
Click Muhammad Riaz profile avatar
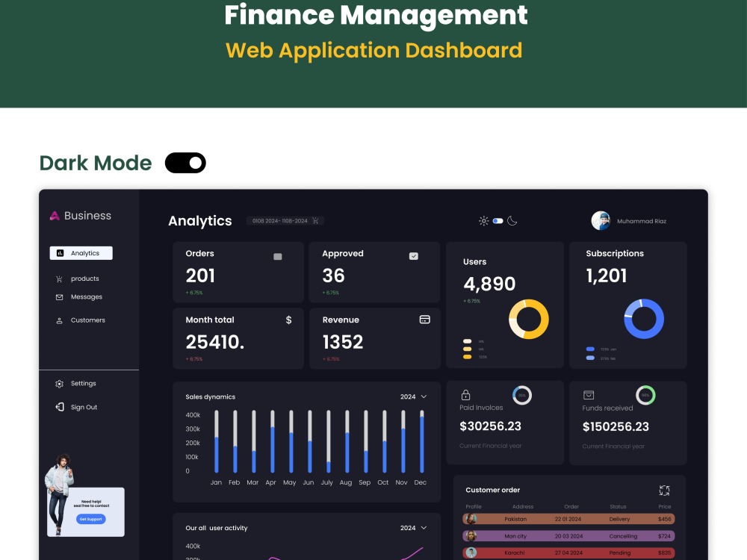(601, 220)
